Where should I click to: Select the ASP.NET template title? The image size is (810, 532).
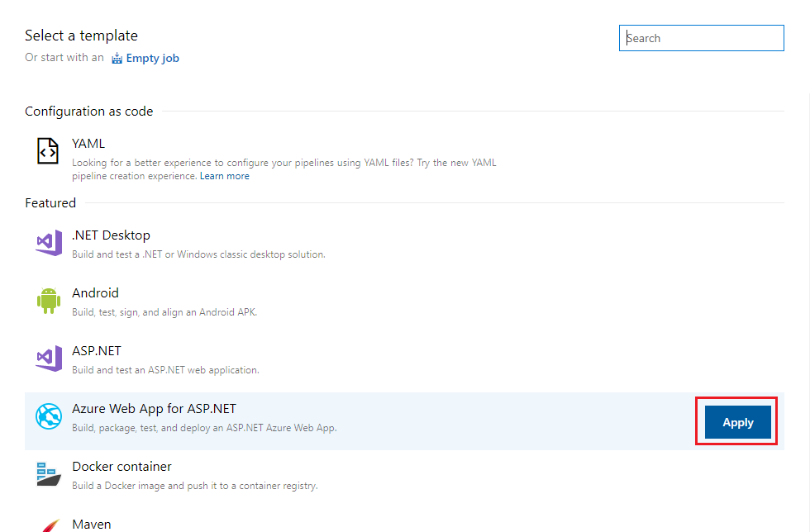[97, 351]
